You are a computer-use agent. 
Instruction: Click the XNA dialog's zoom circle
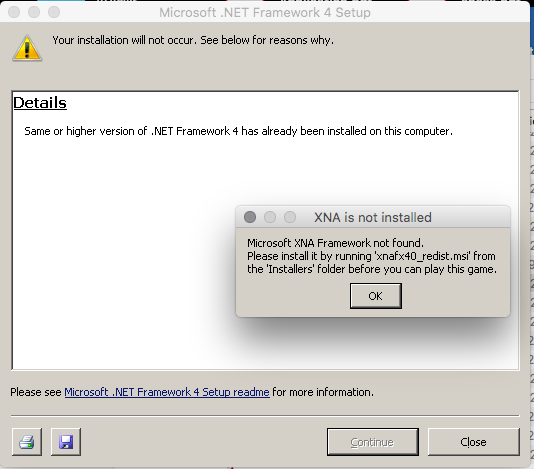(x=290, y=217)
